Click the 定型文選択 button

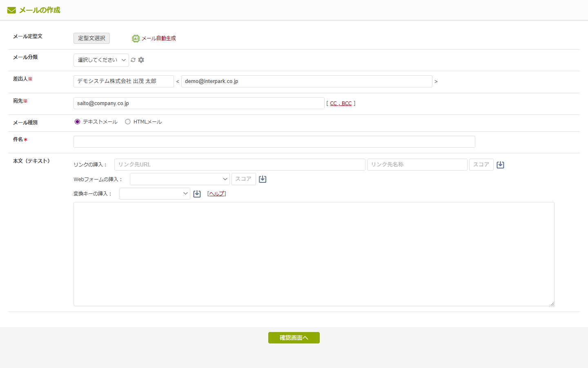click(x=91, y=38)
